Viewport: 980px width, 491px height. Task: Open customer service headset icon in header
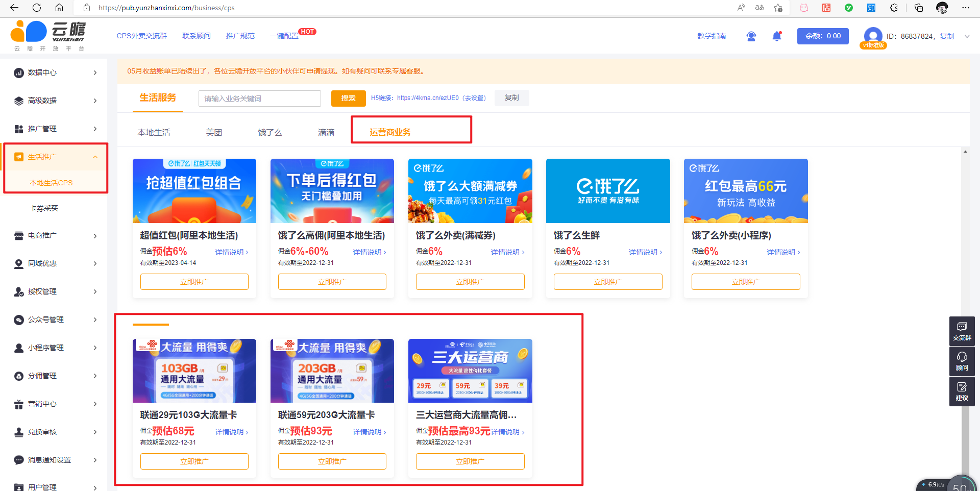click(x=751, y=36)
